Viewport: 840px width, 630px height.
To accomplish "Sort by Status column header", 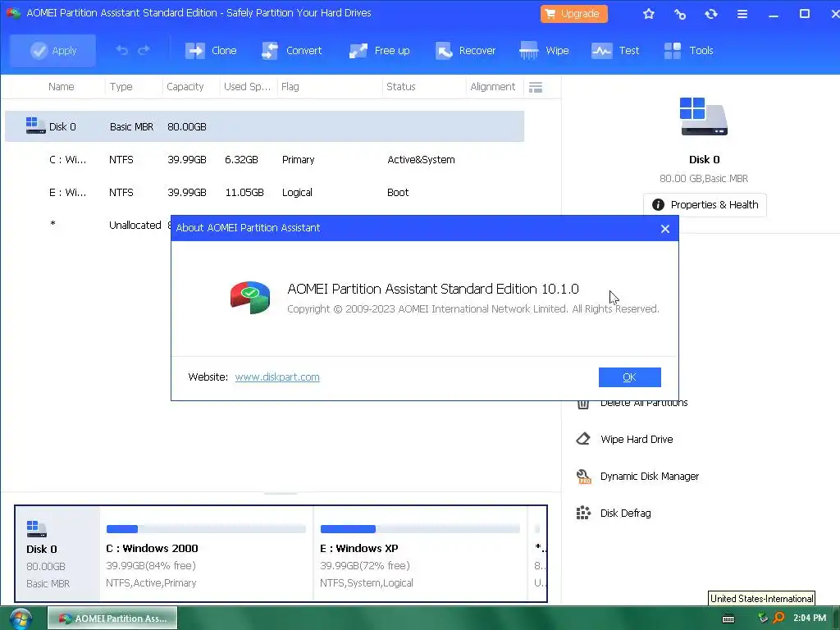I will 400,87.
